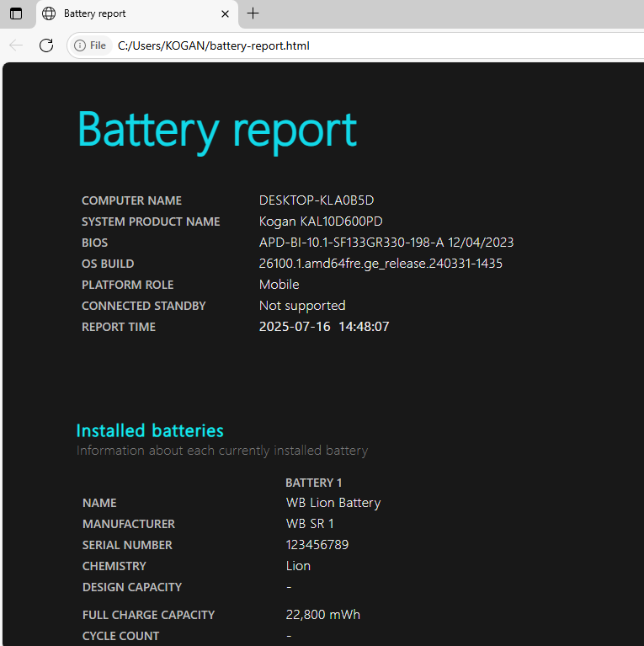Click serial number 123456789
This screenshot has height=646, width=644.
coord(317,545)
